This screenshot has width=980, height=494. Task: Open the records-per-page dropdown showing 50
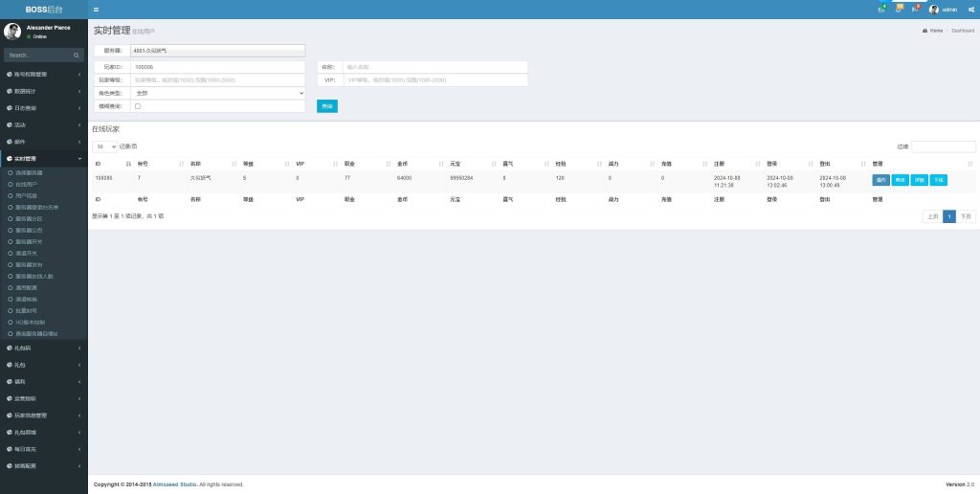104,146
